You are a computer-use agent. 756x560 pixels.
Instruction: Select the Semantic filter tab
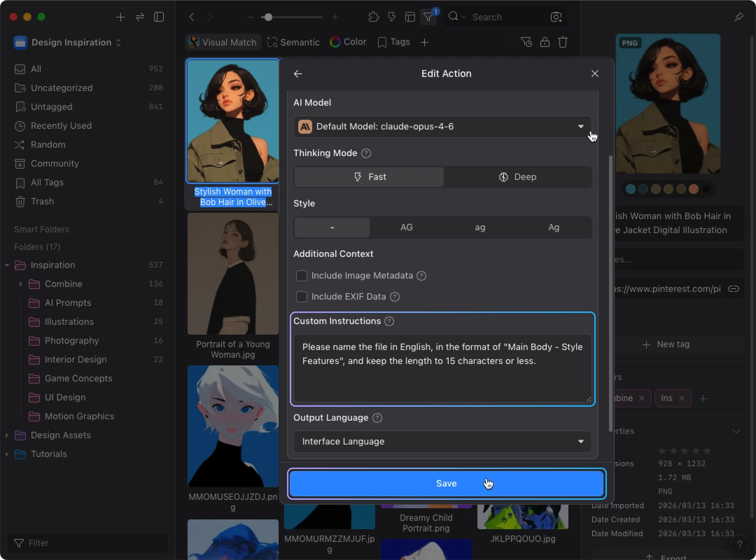[293, 42]
